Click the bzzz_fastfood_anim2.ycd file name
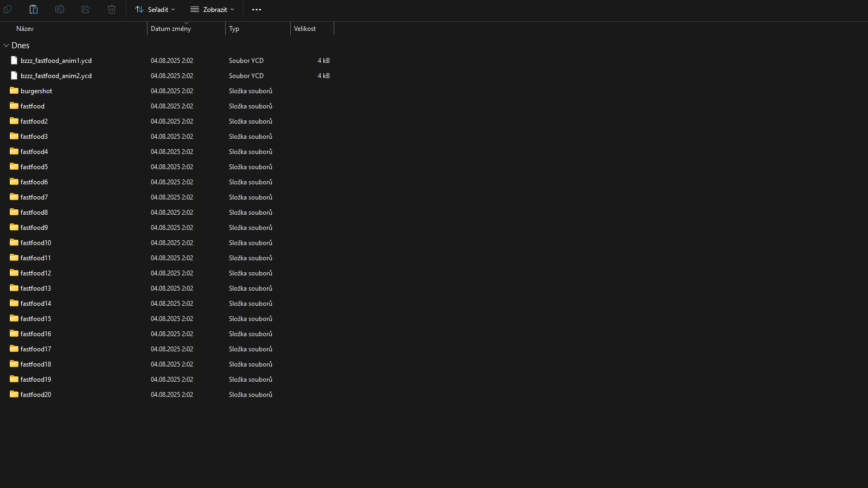 56,76
